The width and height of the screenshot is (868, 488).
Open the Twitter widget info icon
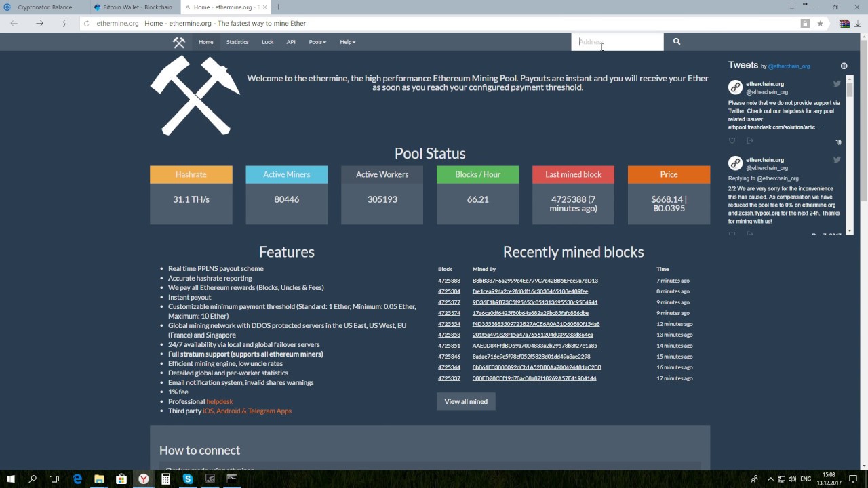click(x=844, y=66)
